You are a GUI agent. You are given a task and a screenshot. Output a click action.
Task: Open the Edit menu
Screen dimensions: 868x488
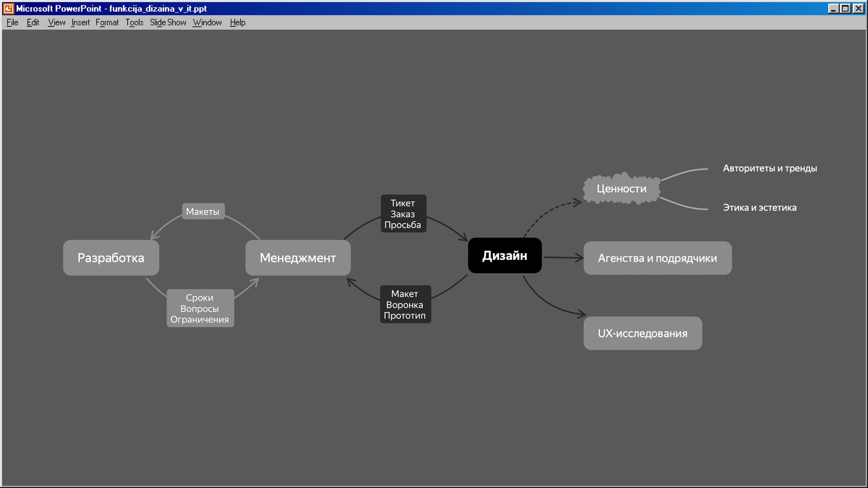(33, 23)
